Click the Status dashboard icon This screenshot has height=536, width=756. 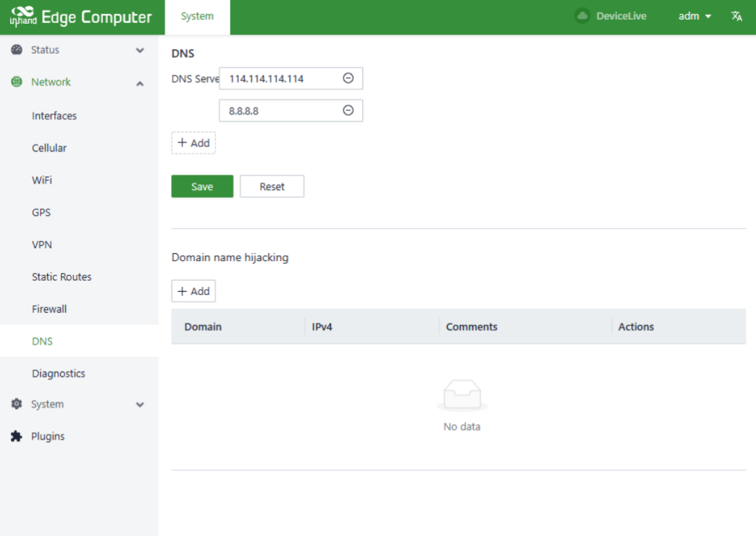[x=17, y=50]
